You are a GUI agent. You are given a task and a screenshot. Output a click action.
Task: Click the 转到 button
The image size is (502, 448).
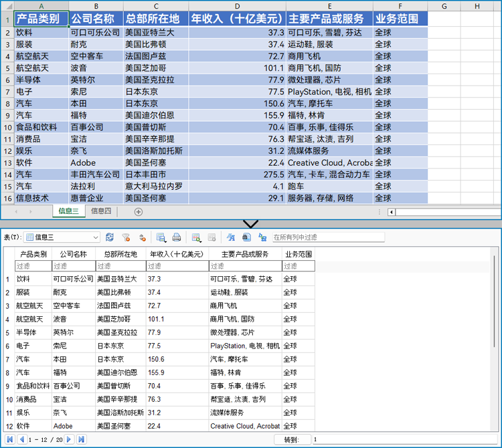click(x=292, y=440)
